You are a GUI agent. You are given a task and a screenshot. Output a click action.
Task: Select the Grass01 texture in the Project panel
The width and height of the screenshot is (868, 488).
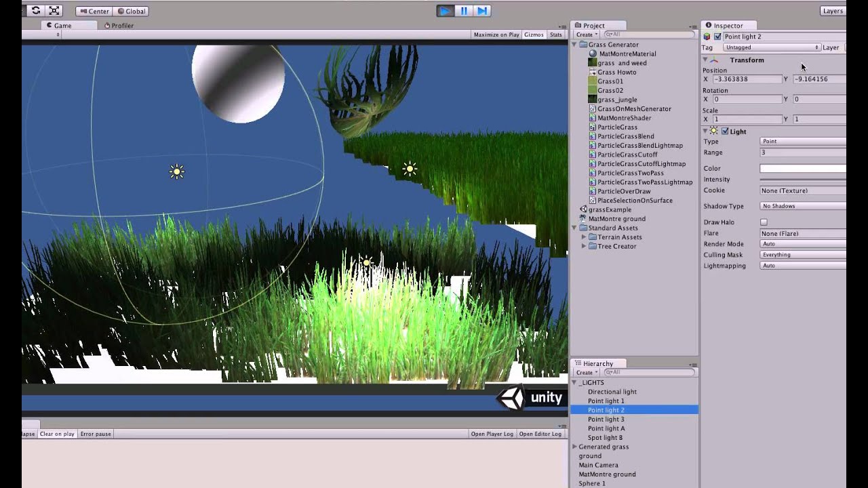tap(609, 81)
